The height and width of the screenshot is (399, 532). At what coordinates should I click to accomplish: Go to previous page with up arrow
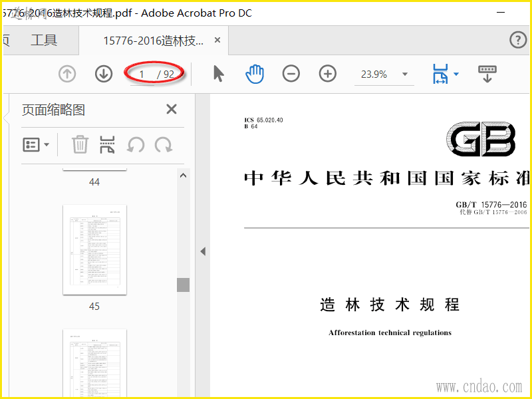pos(67,74)
